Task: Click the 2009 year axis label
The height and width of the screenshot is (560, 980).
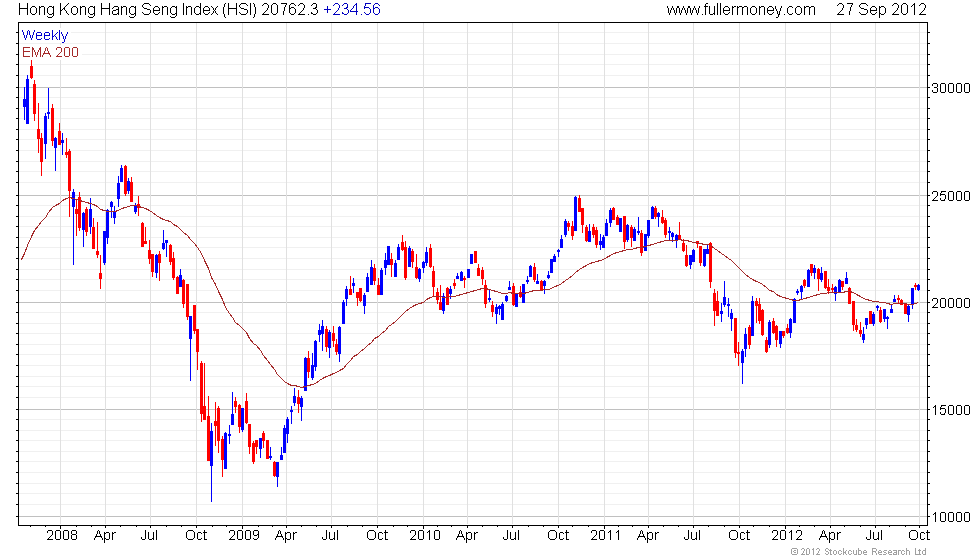Action: [243, 536]
